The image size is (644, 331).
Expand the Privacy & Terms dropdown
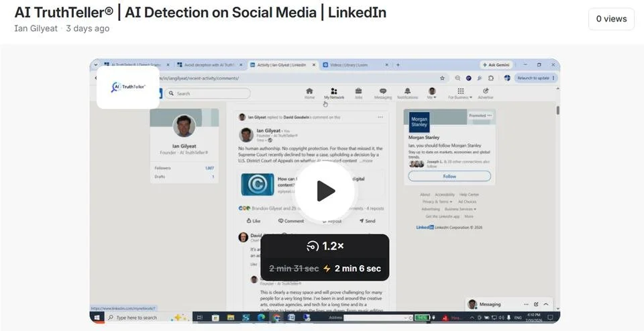pos(437,202)
